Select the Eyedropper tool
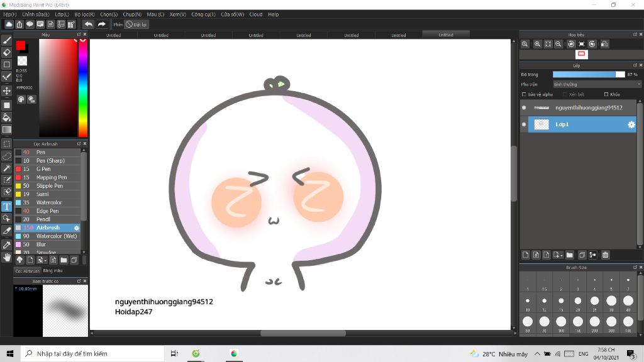This screenshot has width=644, height=362. click(x=6, y=245)
